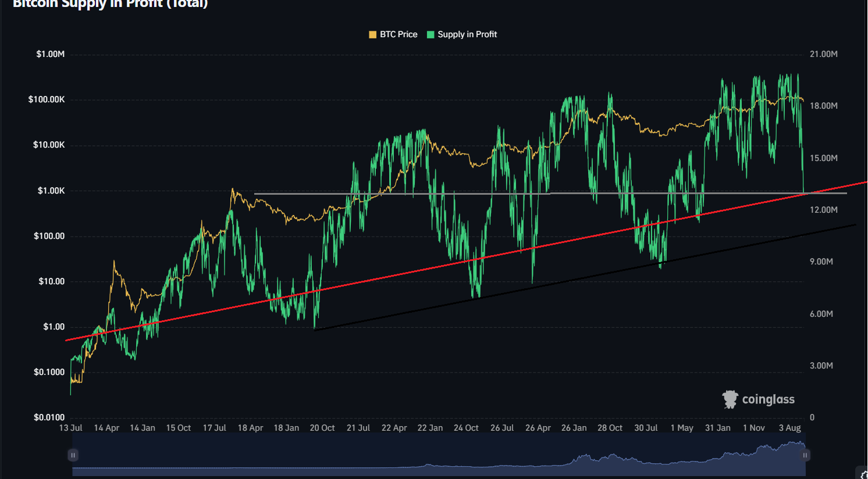The width and height of the screenshot is (868, 479).
Task: Toggle the BTC Price series label
Action: tap(399, 35)
